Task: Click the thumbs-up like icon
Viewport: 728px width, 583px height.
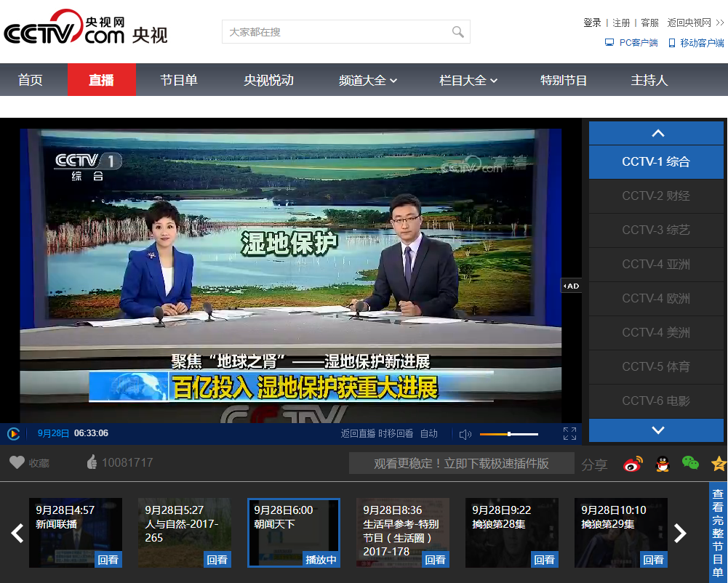Action: coord(92,462)
